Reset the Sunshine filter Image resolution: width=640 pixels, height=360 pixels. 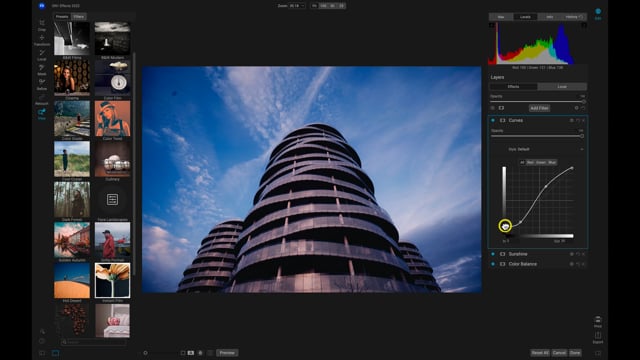[x=578, y=254]
